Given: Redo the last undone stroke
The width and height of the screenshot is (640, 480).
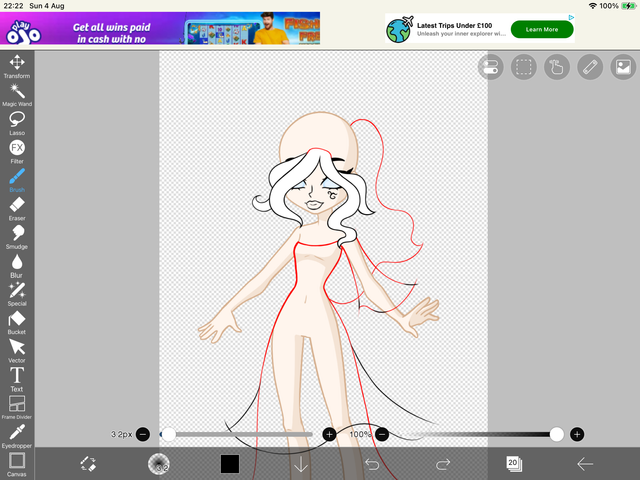Looking at the screenshot, I should pos(443,464).
